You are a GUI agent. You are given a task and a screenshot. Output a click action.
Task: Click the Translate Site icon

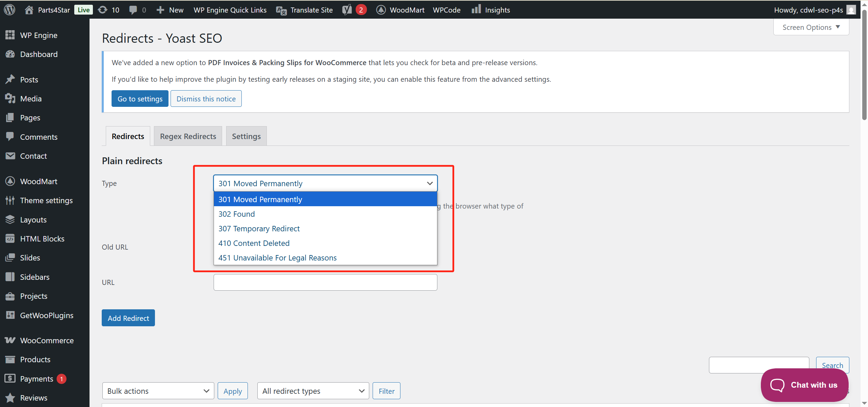[281, 10]
